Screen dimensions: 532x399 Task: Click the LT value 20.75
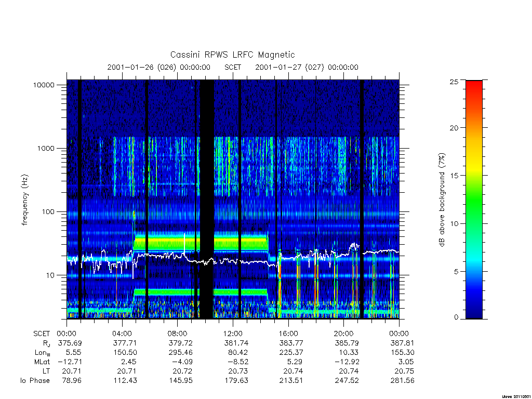click(x=404, y=371)
